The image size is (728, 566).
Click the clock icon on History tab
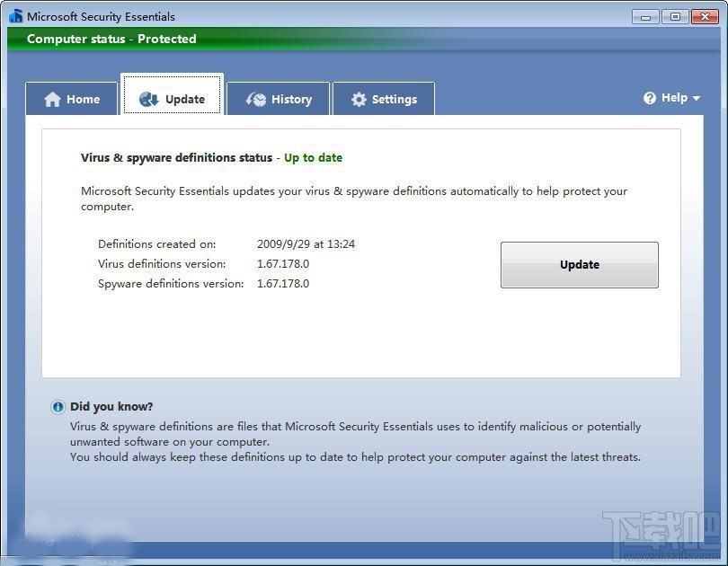point(256,99)
